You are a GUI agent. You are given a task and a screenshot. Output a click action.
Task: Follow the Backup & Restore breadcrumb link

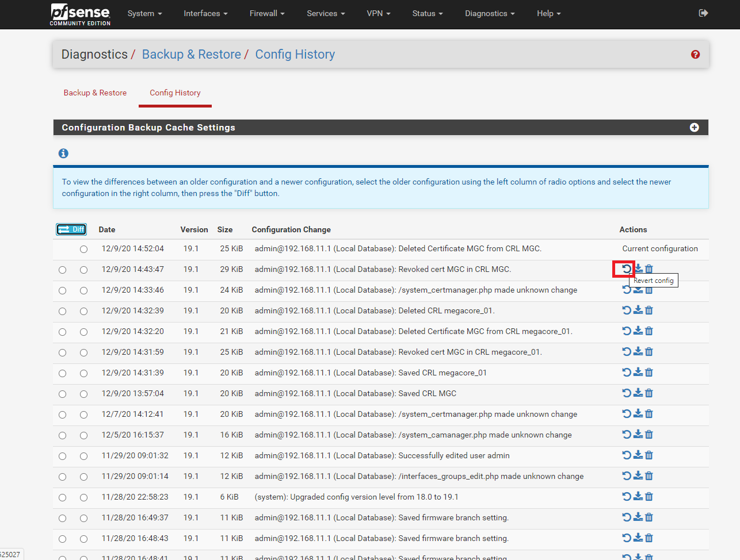tap(192, 54)
